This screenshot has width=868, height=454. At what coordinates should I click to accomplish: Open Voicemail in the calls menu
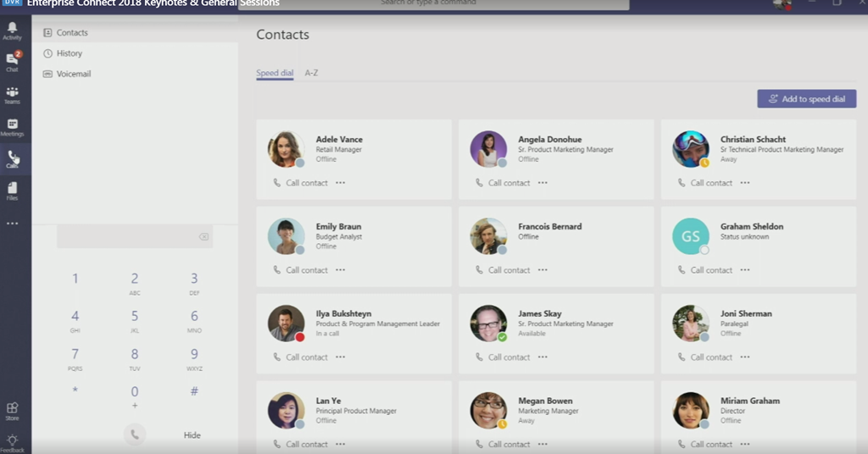(x=73, y=74)
